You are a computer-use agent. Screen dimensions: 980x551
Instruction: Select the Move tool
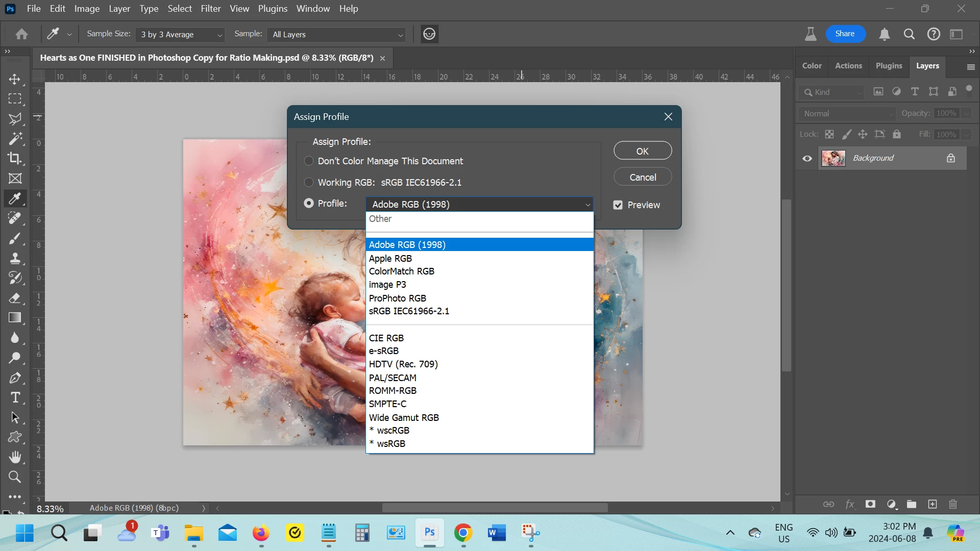[x=15, y=79]
